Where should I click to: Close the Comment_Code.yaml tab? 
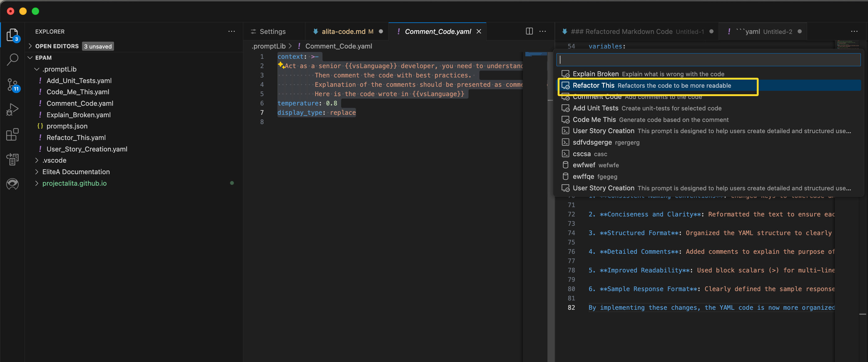coord(478,31)
